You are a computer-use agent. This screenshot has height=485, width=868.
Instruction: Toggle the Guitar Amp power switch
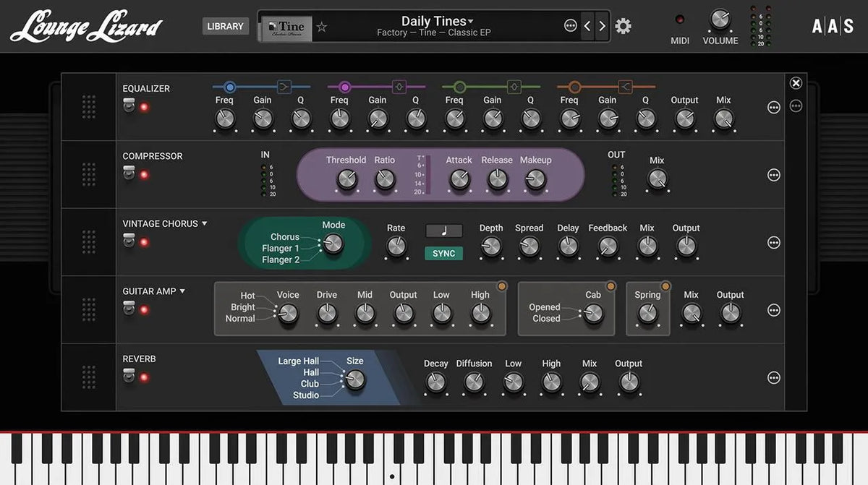(129, 306)
